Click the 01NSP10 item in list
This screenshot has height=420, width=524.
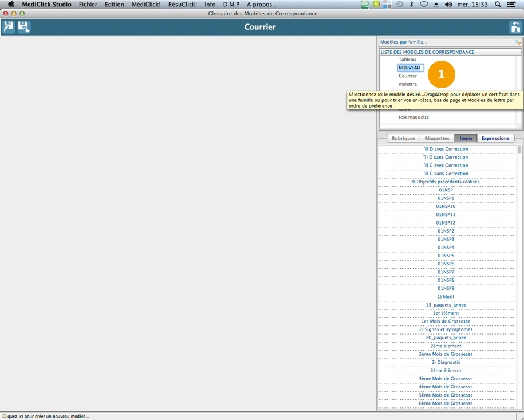[x=446, y=206]
